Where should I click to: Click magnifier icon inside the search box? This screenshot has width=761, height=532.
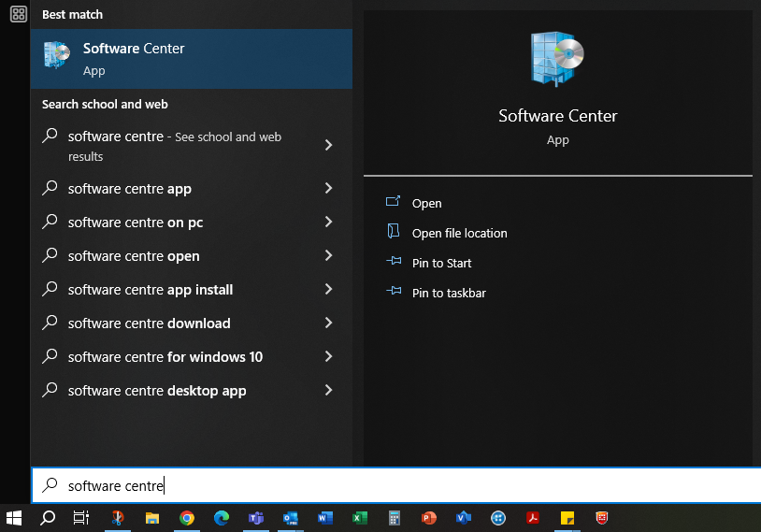[50, 485]
